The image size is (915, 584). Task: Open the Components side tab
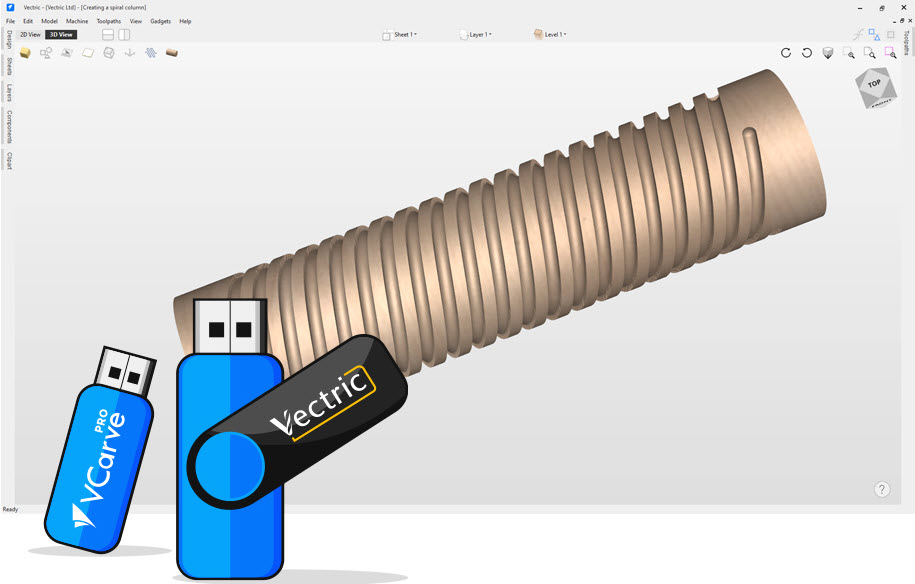[9, 126]
